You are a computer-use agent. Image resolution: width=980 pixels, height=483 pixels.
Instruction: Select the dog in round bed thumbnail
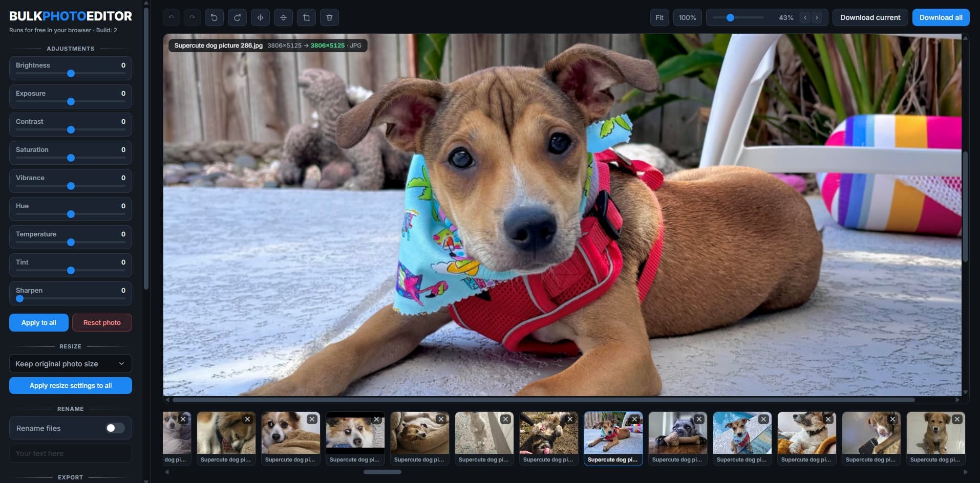419,439
